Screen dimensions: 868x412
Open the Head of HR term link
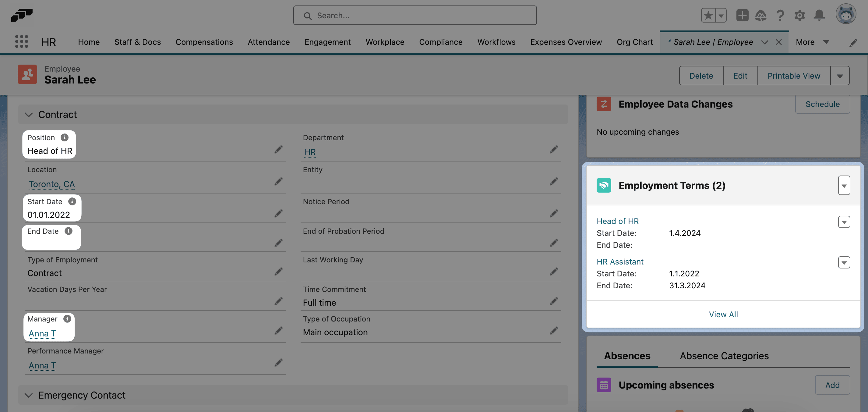click(618, 221)
